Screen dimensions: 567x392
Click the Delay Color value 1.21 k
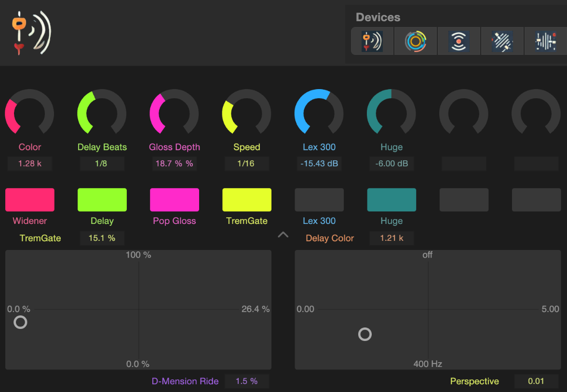(x=391, y=238)
